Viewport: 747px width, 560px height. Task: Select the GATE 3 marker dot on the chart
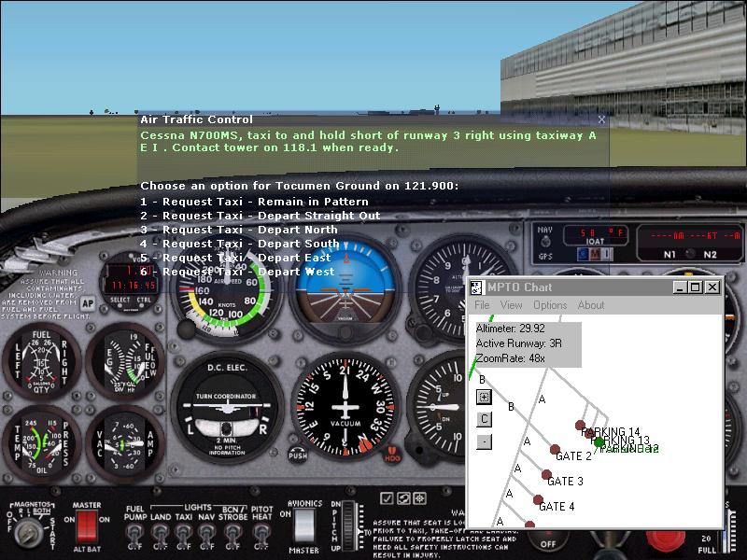coord(546,474)
